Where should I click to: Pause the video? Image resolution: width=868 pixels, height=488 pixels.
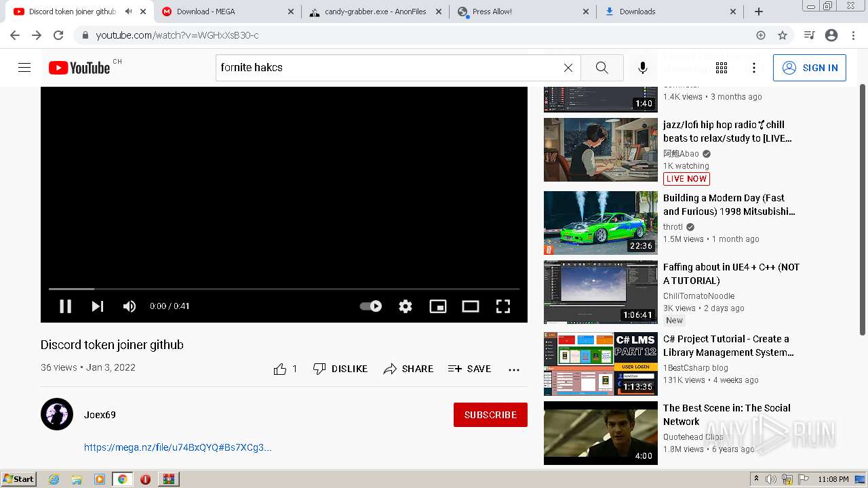coord(66,306)
